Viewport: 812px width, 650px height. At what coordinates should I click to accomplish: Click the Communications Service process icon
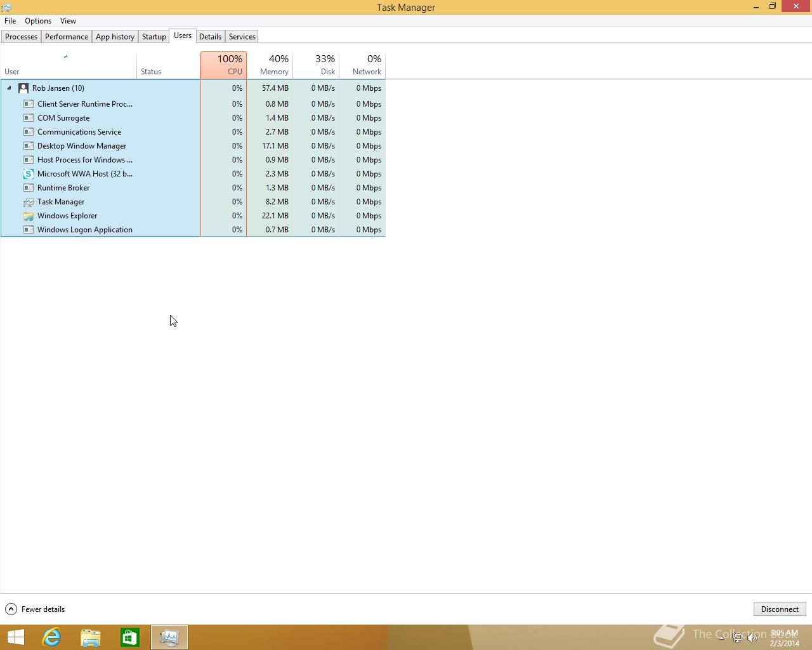29,132
